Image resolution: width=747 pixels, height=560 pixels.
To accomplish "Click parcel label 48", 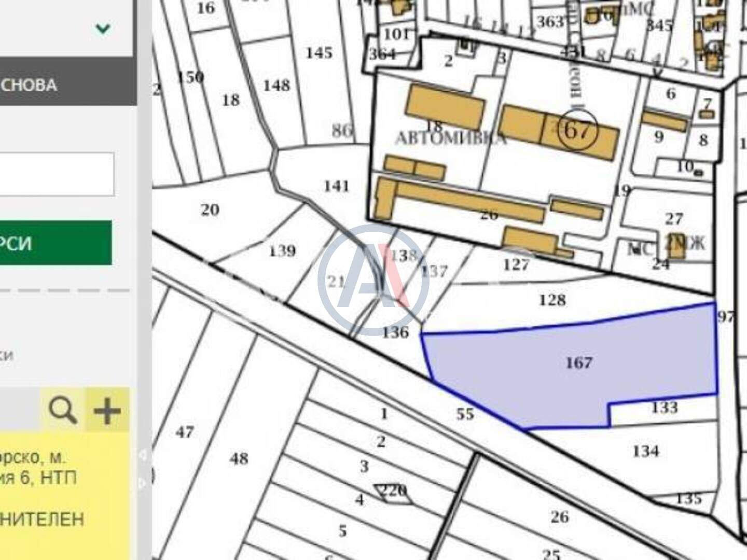I will pyautogui.click(x=239, y=458).
